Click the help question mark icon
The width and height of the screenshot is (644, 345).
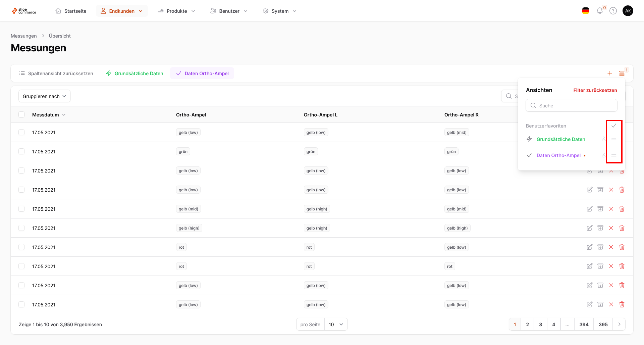(x=613, y=11)
